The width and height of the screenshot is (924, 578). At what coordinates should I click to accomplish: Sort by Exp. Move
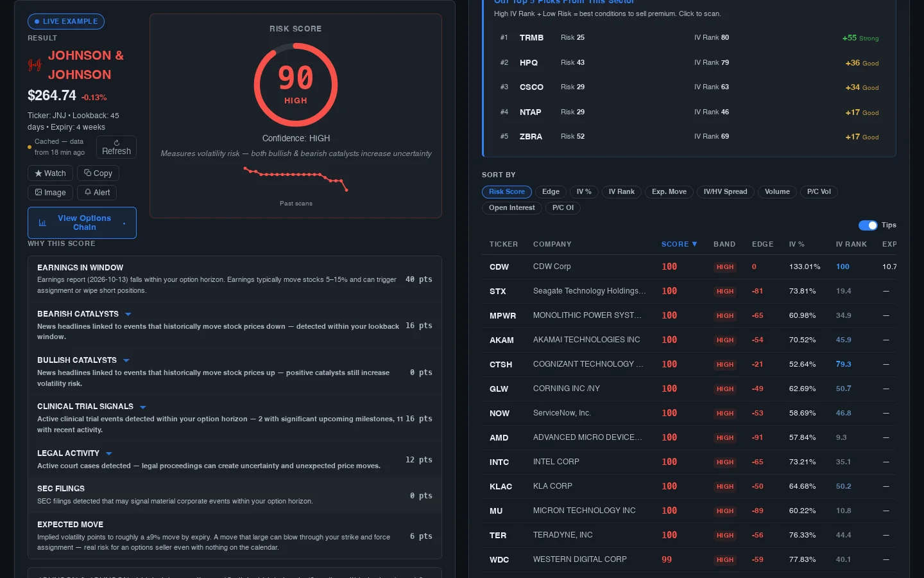click(x=669, y=192)
